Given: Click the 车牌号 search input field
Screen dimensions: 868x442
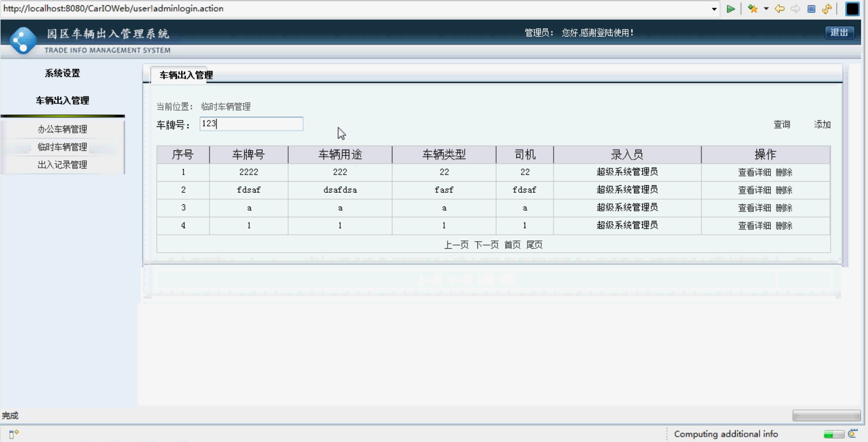Looking at the screenshot, I should coord(251,124).
